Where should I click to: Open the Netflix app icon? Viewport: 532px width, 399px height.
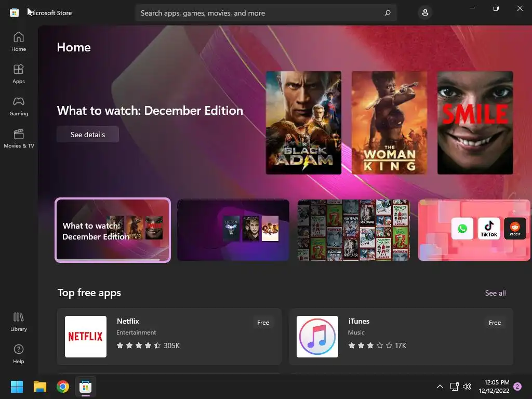coord(86,337)
